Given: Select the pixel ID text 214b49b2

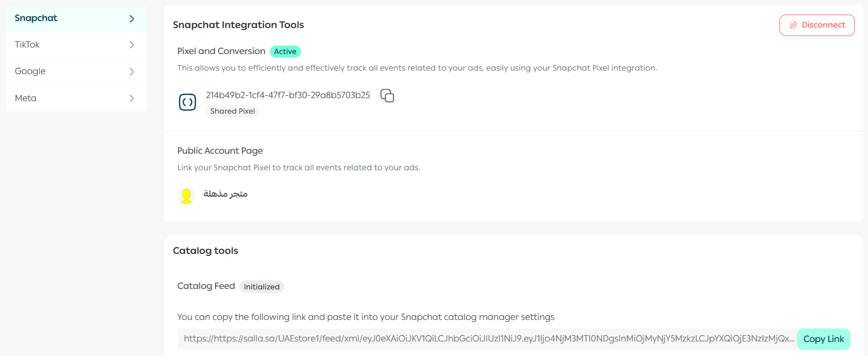Looking at the screenshot, I should point(287,95).
